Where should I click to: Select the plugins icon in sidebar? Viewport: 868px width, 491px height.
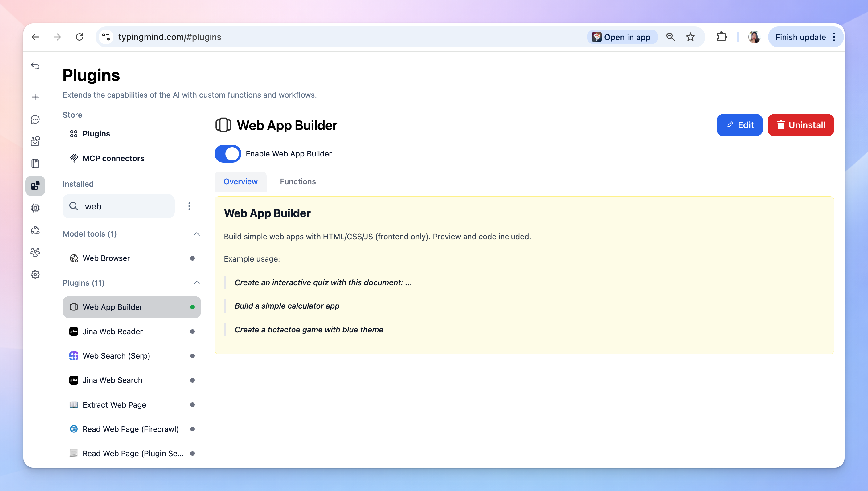point(35,186)
